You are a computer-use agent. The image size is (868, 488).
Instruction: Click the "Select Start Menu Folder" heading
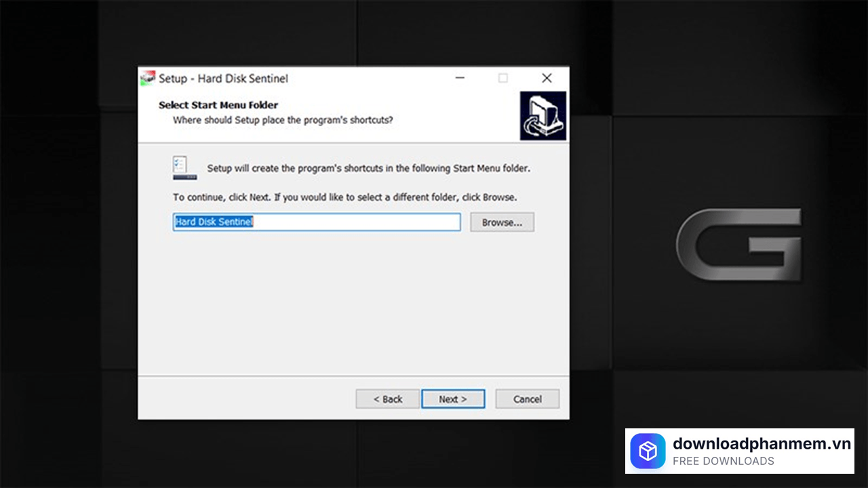[218, 105]
